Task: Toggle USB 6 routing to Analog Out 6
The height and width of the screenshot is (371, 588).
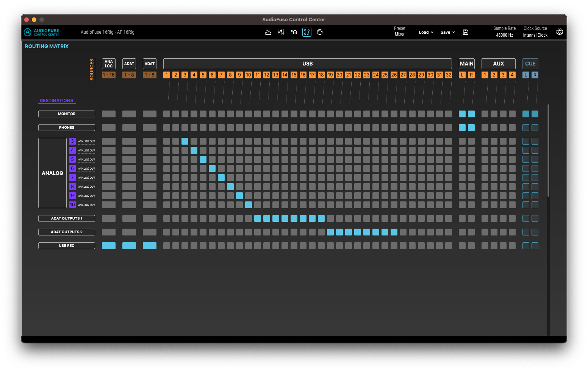Action: 212,168
